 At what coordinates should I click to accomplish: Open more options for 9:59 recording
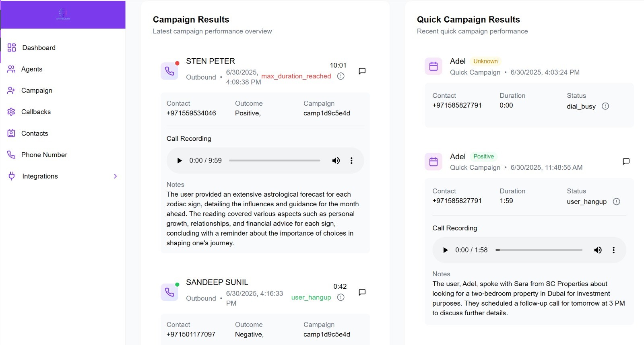pyautogui.click(x=351, y=160)
